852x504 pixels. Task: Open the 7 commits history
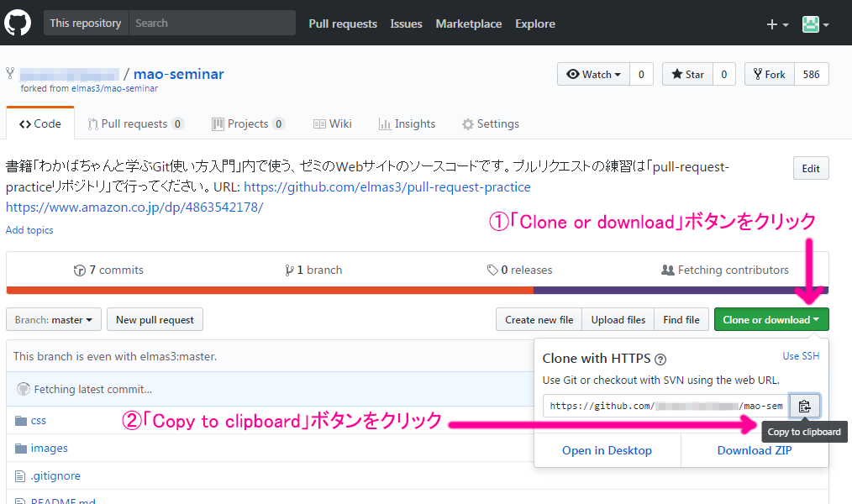[108, 270]
